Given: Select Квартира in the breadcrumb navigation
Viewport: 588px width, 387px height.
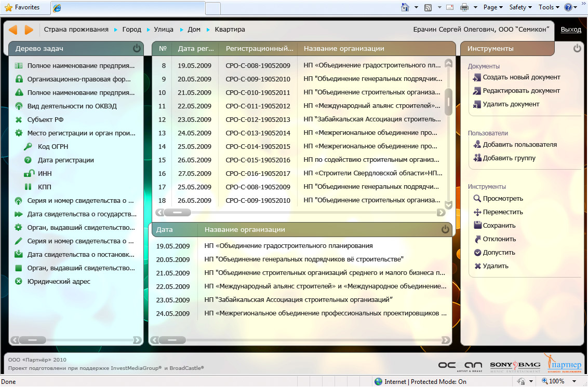Looking at the screenshot, I should [230, 30].
